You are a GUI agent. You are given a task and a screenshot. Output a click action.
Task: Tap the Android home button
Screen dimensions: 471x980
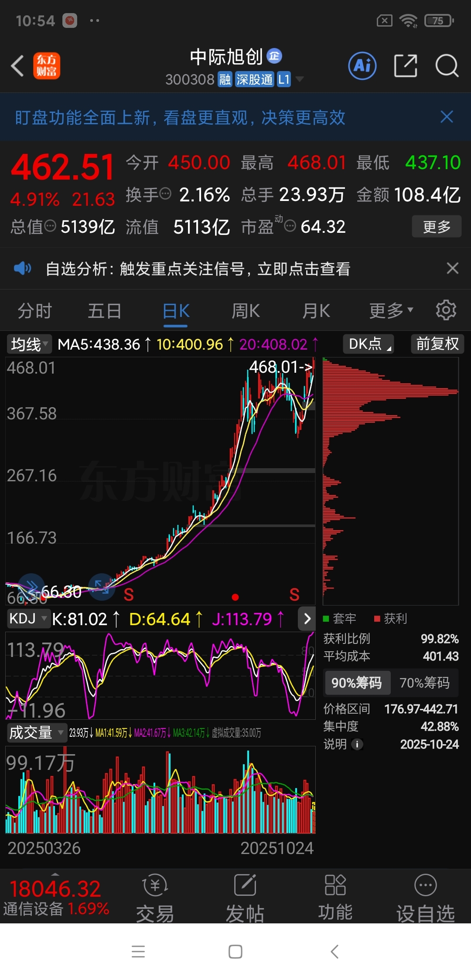click(x=235, y=951)
